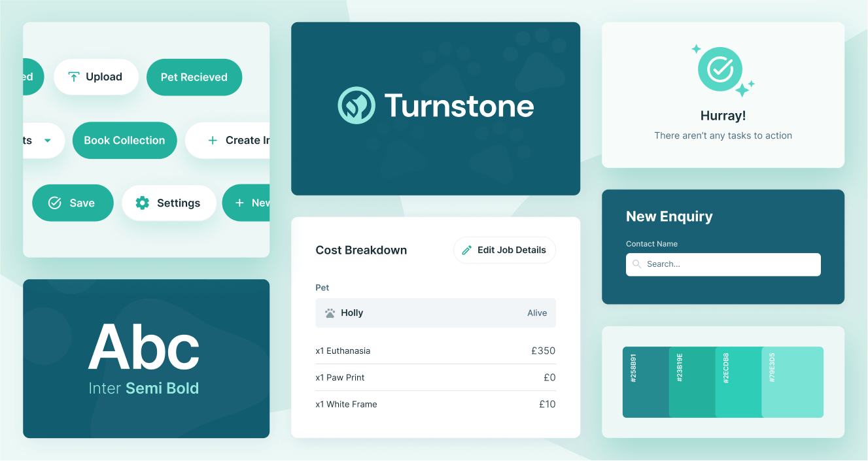Click the magnifier icon in search field
Viewport: 868px width, 461px height.
click(x=637, y=265)
